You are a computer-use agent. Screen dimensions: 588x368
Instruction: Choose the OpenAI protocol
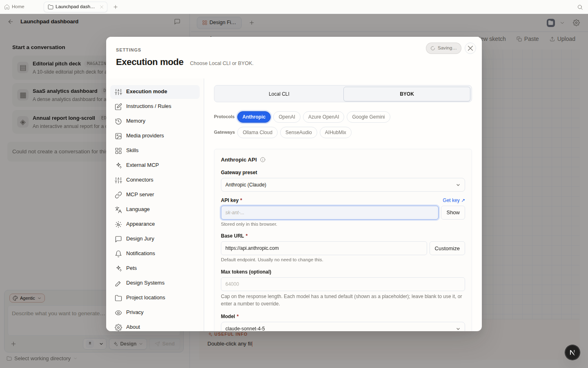[x=287, y=117]
